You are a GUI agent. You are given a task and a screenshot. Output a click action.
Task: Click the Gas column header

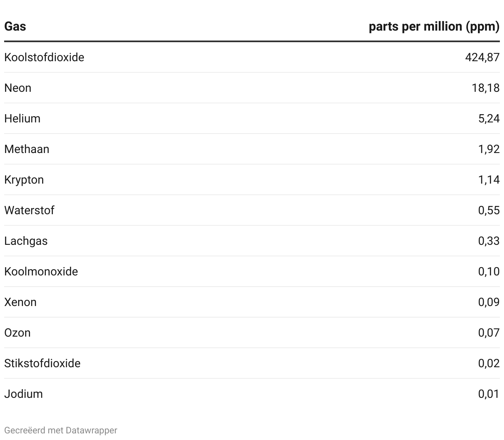[15, 26]
